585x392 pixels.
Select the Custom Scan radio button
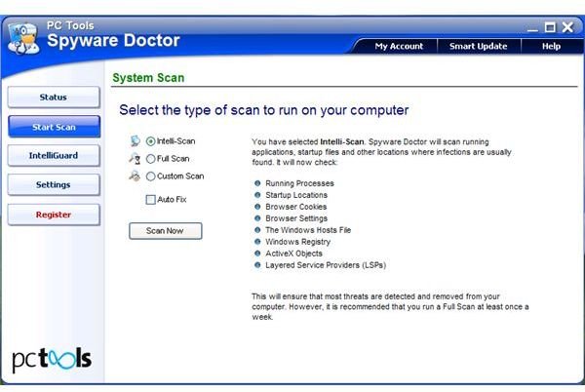[x=151, y=176]
